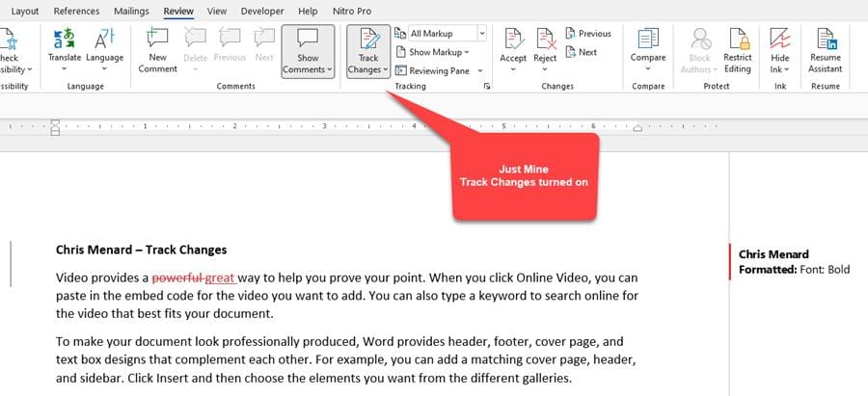868x396 pixels.
Task: Open the Show Markup menu
Action: tap(433, 52)
